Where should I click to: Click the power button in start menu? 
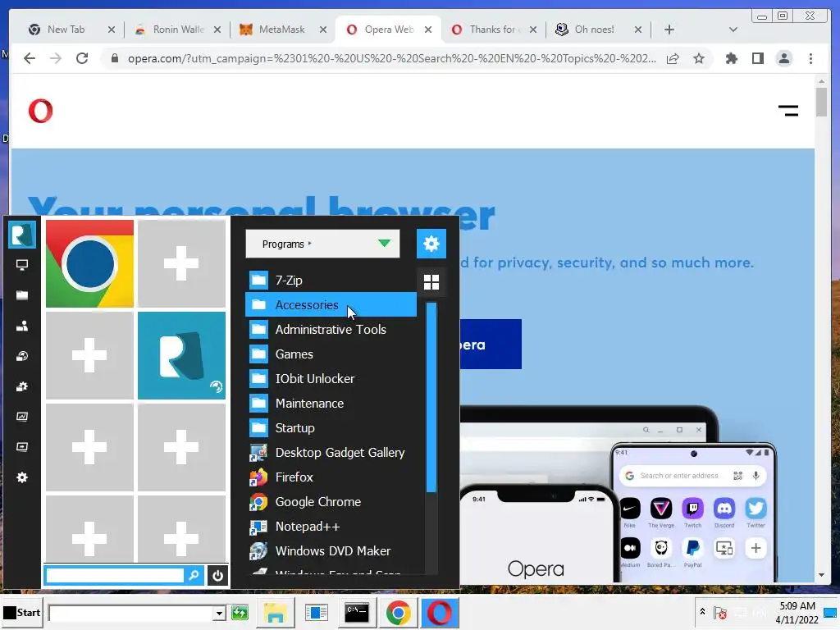[x=217, y=575]
